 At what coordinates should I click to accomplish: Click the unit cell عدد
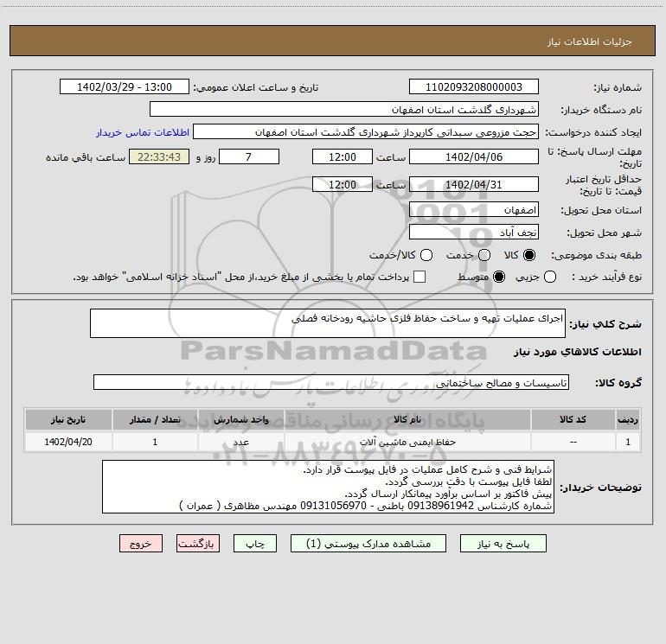(x=240, y=443)
